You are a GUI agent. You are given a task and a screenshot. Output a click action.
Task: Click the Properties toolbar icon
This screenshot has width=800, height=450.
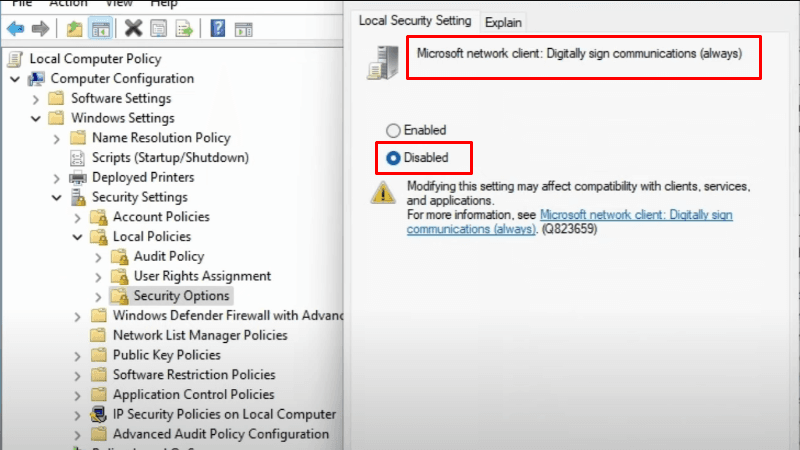click(157, 27)
